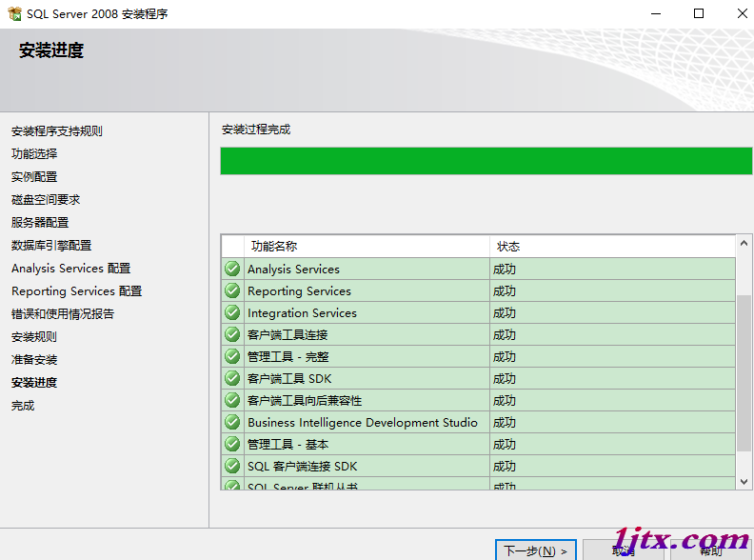Select 完成 in the sidebar
754x560 pixels.
23,406
